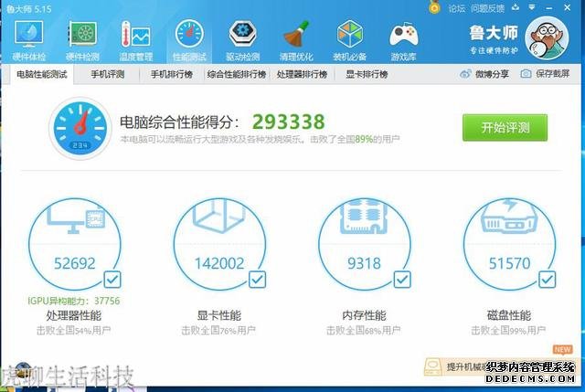Viewport: 585px width, 392px height.
Task: Open 驱动检测 driver detection
Action: (242, 40)
